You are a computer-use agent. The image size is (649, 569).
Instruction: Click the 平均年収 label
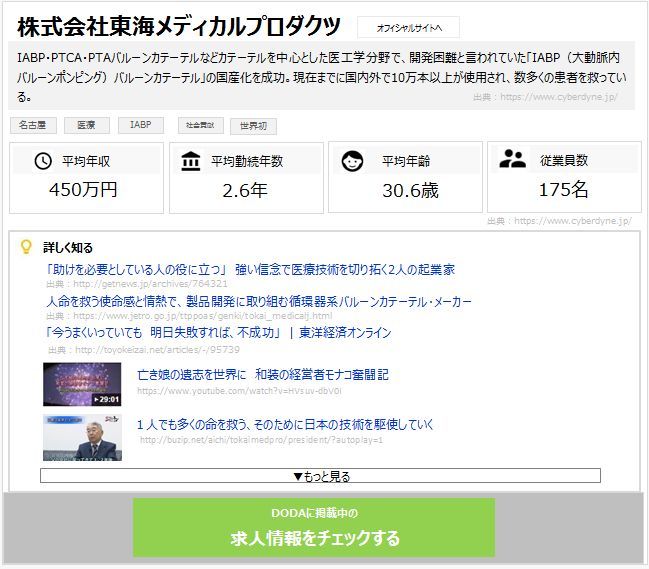[86, 161]
